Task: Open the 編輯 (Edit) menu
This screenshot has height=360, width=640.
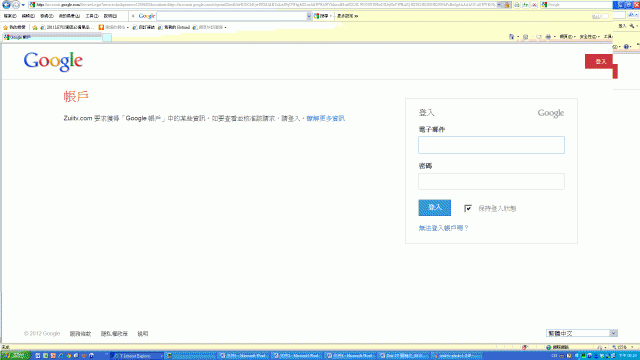Action: coord(28,16)
